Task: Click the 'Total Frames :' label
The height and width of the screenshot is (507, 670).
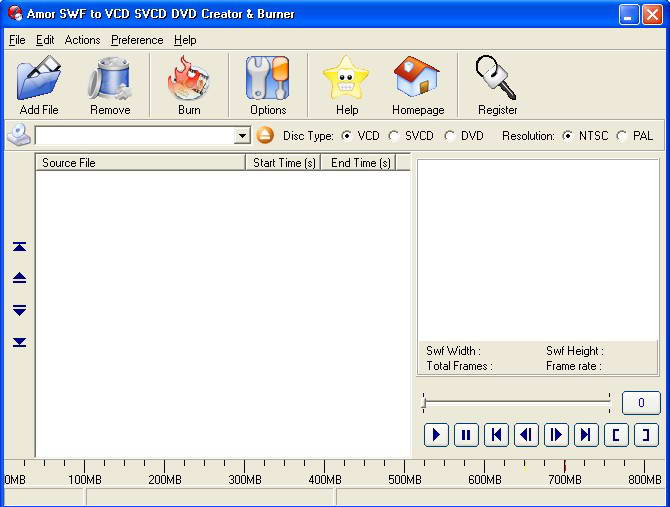Action: tap(459, 366)
